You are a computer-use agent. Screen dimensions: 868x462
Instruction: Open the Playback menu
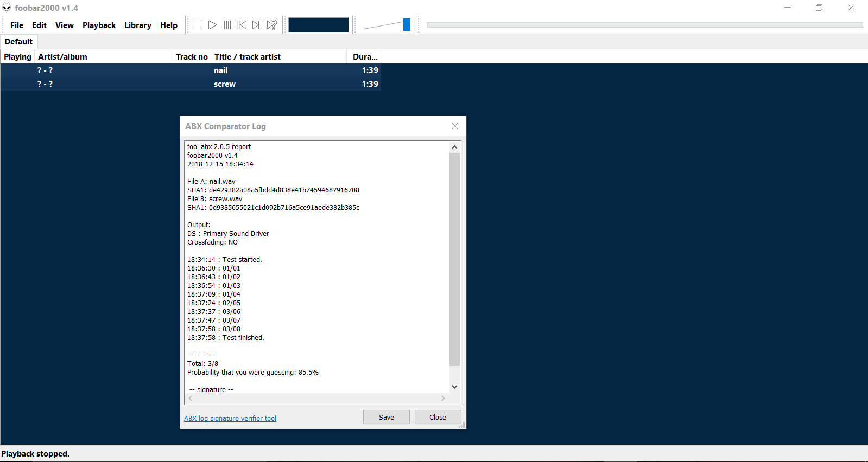[99, 25]
